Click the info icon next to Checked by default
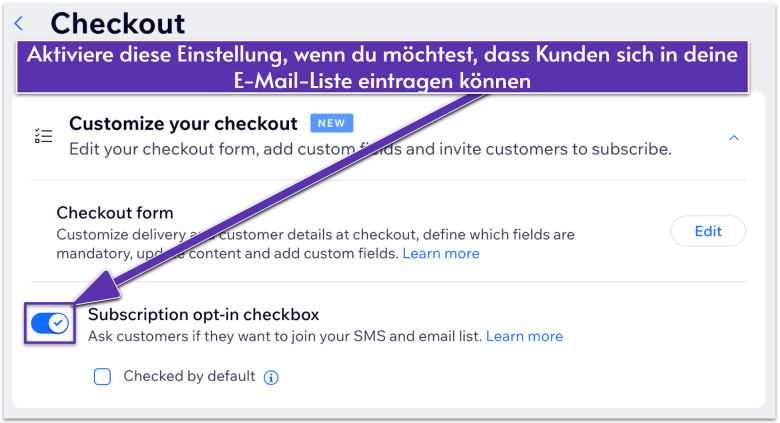This screenshot has width=780, height=423. [271, 377]
